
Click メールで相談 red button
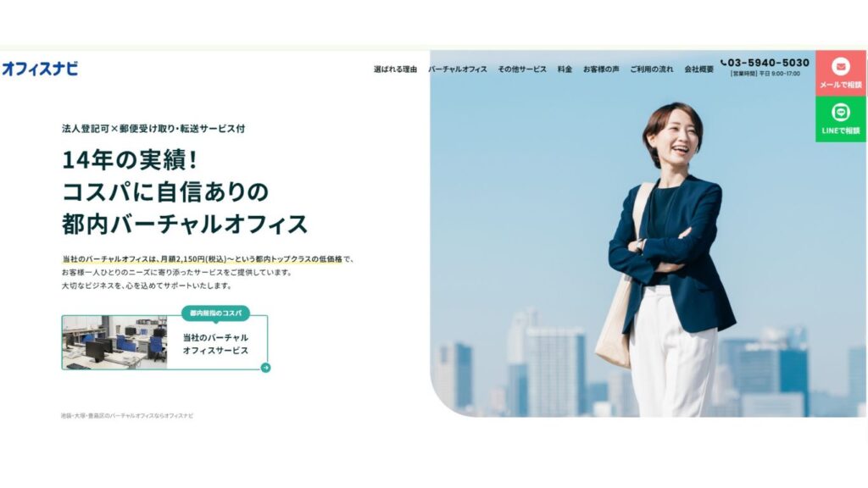(x=840, y=73)
